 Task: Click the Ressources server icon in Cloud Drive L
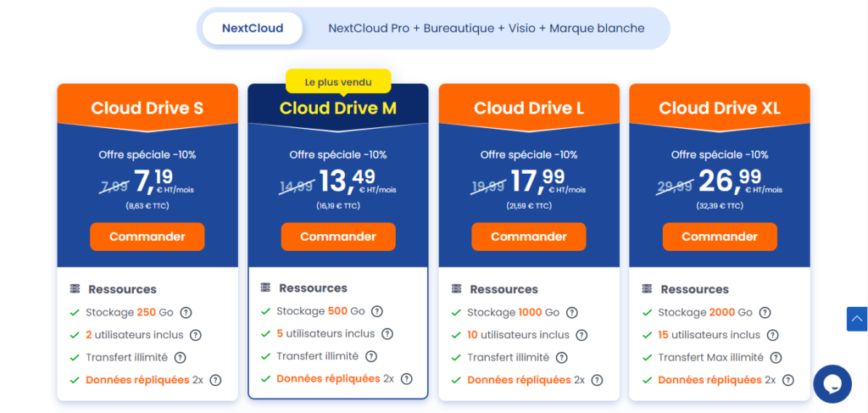pos(457,289)
